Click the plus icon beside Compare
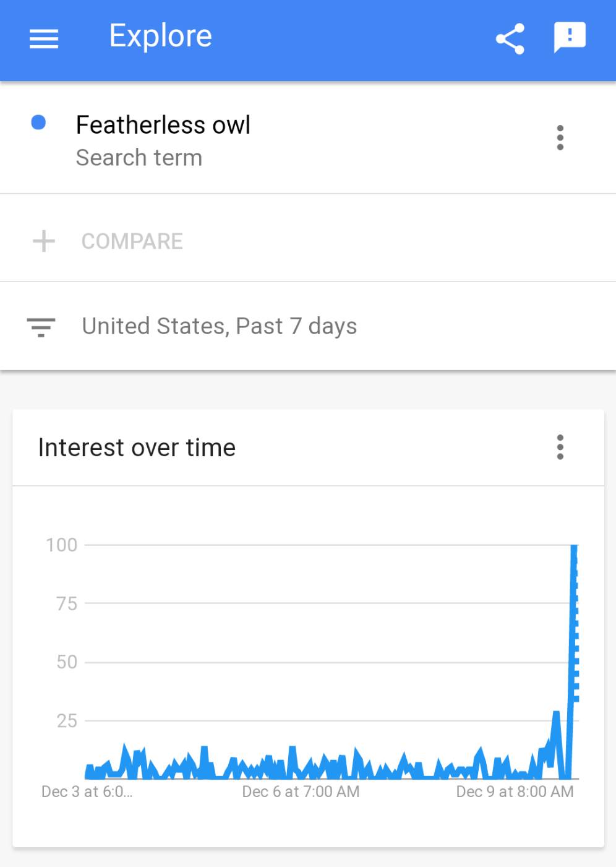The image size is (616, 867). pyautogui.click(x=44, y=241)
